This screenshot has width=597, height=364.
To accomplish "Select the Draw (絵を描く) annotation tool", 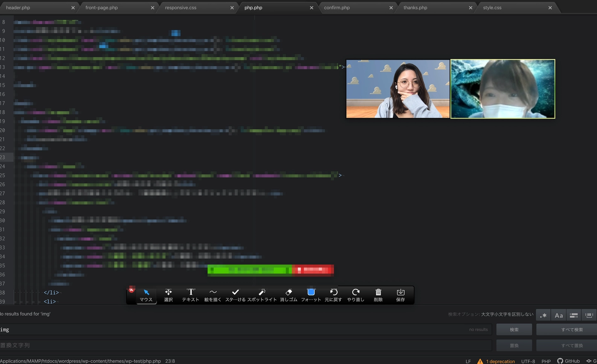I will [213, 295].
